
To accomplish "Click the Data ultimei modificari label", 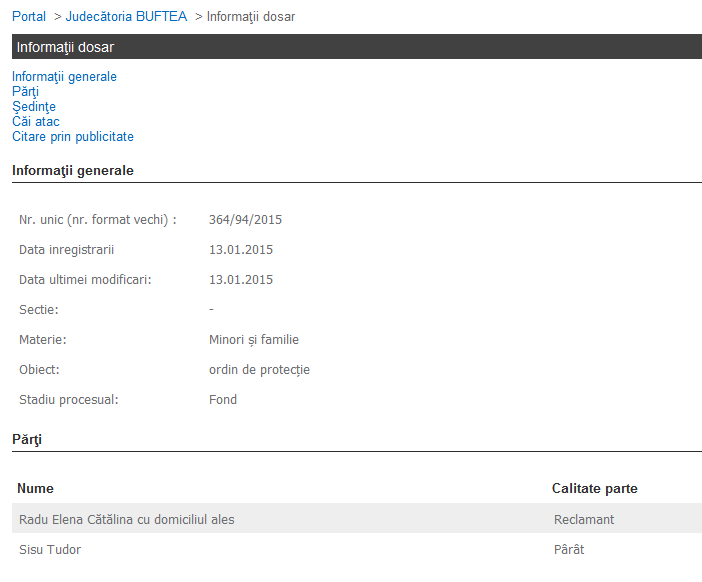I will [85, 280].
